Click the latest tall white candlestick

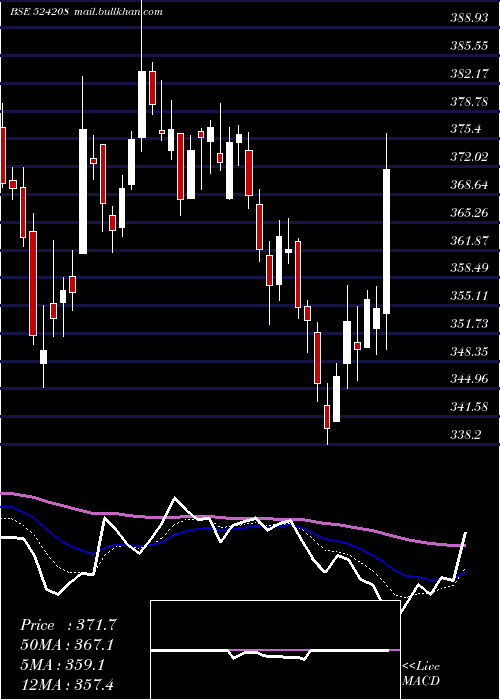click(x=387, y=241)
